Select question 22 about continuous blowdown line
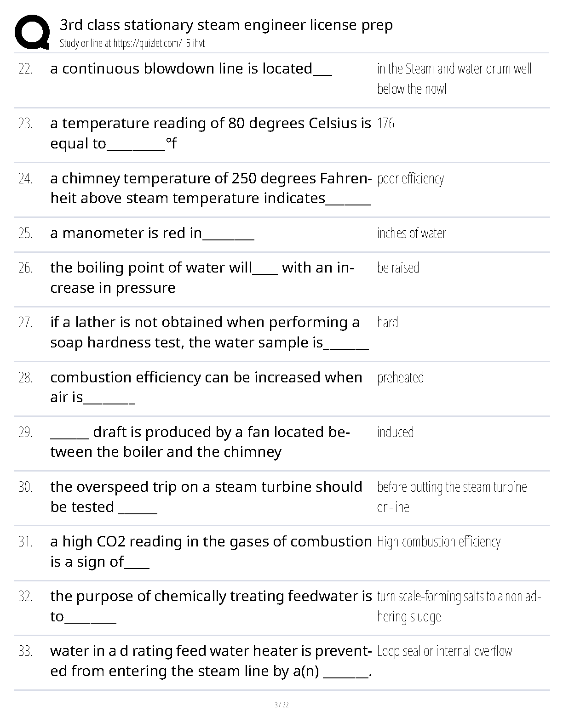The height and width of the screenshot is (728, 563). (x=191, y=69)
